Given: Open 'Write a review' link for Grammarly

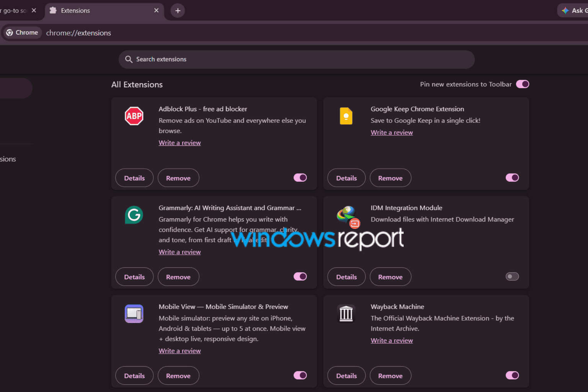Looking at the screenshot, I should click(x=180, y=252).
